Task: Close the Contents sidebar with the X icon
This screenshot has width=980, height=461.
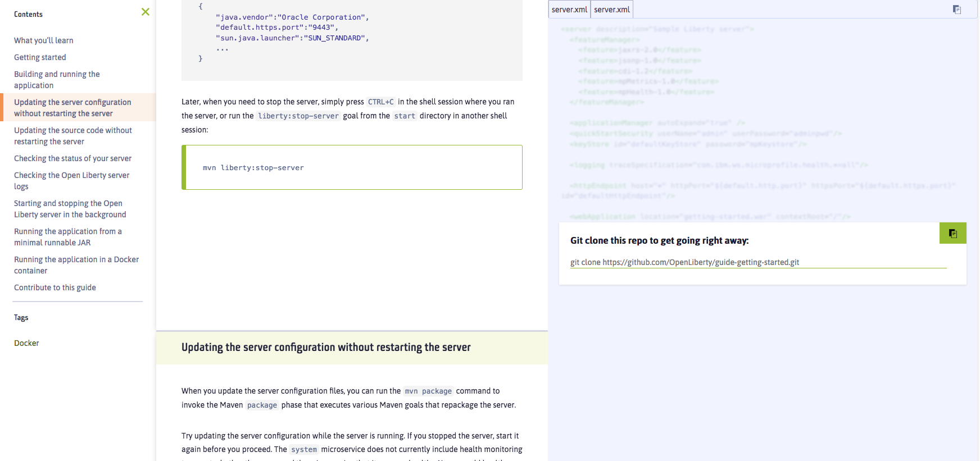Action: coord(146,12)
